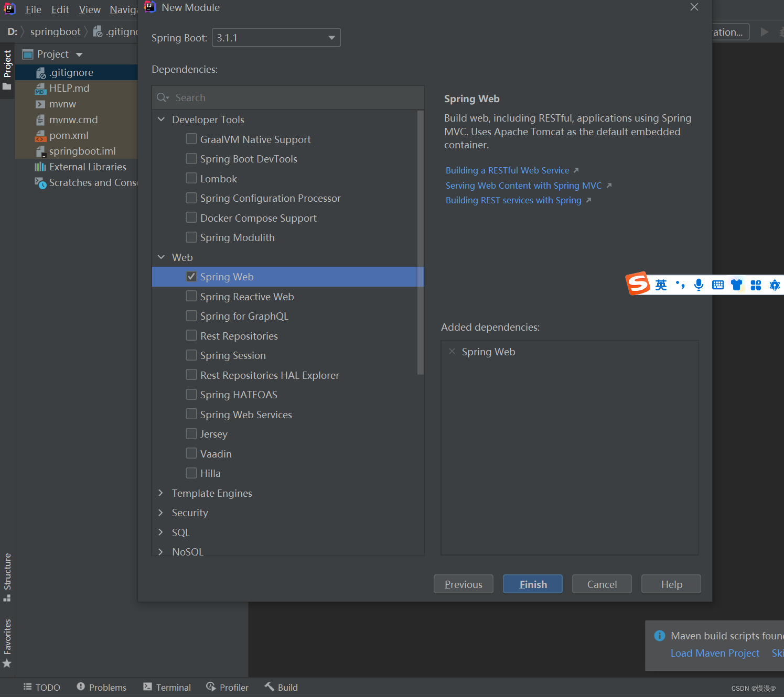Toggle Sogou English/Chinese mode icon
The width and height of the screenshot is (784, 697).
click(x=661, y=285)
